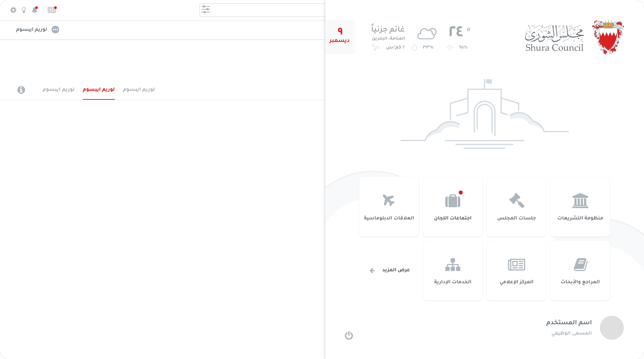
Task: Click the lightbulb tips icon
Action: (24, 10)
